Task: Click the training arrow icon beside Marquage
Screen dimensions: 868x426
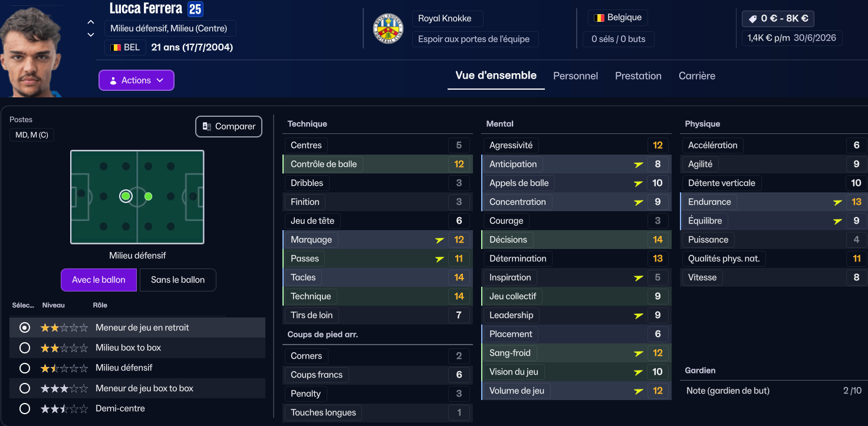Action: (439, 240)
